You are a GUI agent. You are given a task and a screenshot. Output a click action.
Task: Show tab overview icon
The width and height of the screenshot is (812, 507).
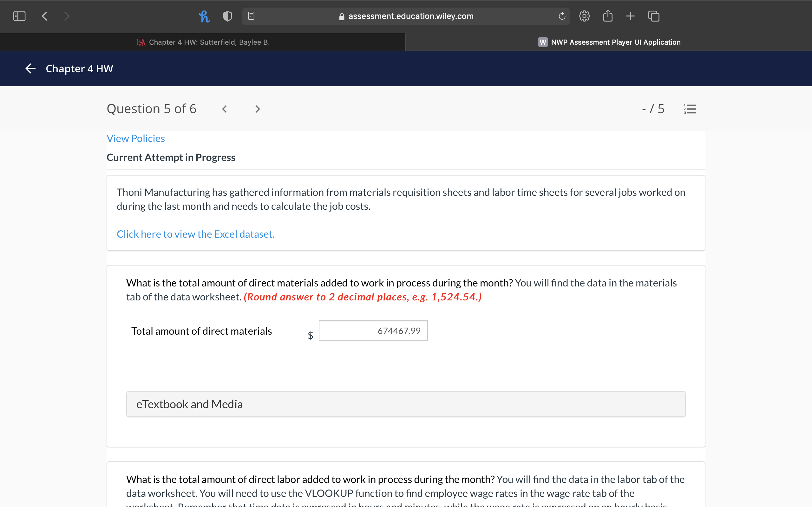point(654,16)
